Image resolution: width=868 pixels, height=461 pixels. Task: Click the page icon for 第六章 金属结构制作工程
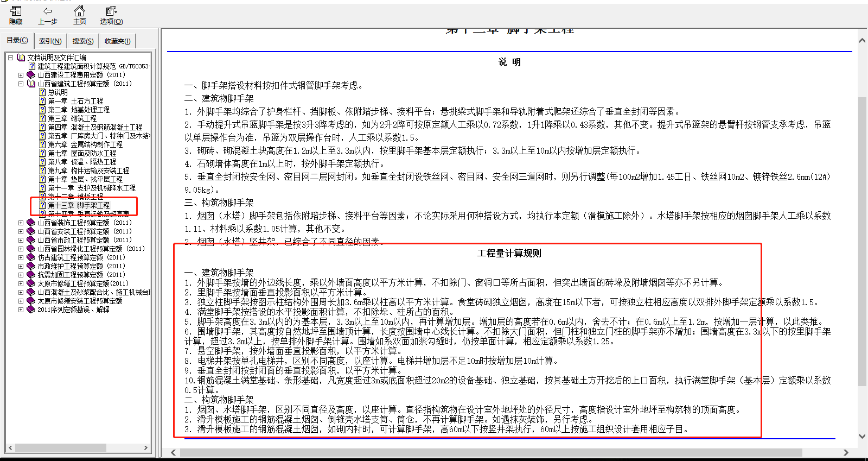point(42,144)
